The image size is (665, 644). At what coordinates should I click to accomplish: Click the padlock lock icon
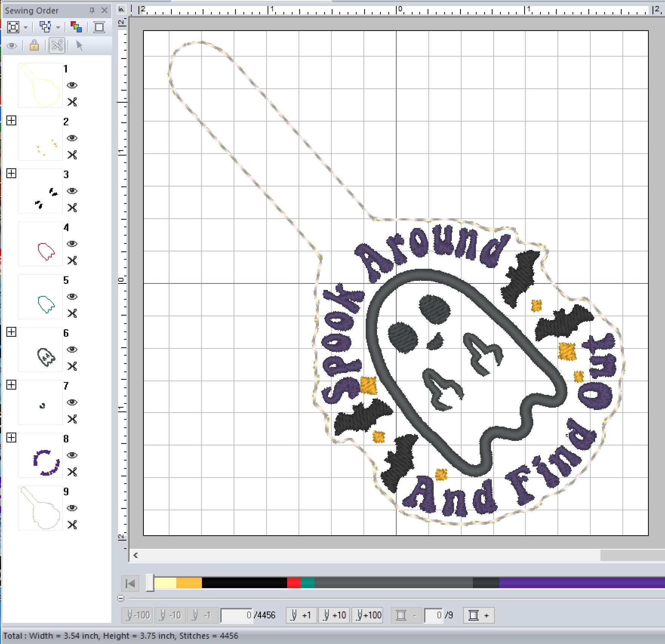click(34, 46)
